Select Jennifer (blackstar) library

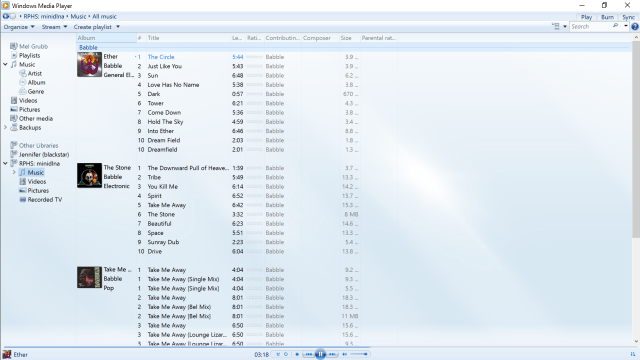40,154
